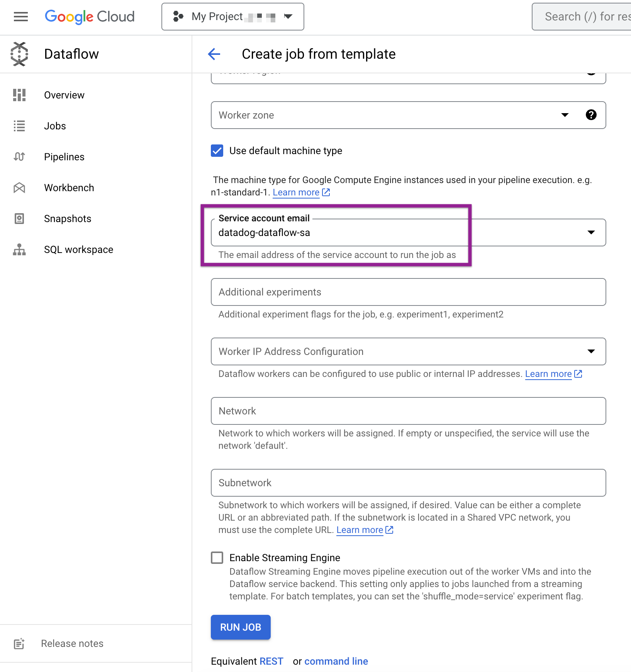Go back using the blue arrow
The image size is (631, 672).
(214, 54)
